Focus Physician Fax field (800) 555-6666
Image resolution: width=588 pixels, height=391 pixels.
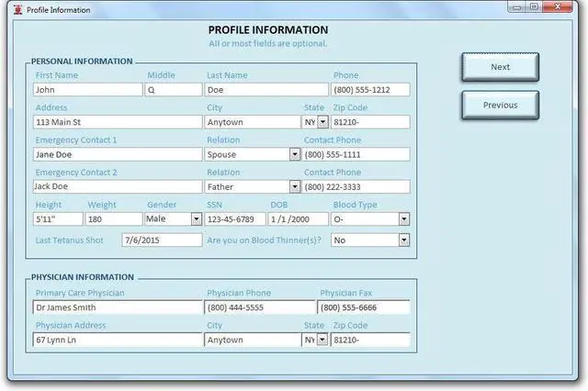click(364, 307)
